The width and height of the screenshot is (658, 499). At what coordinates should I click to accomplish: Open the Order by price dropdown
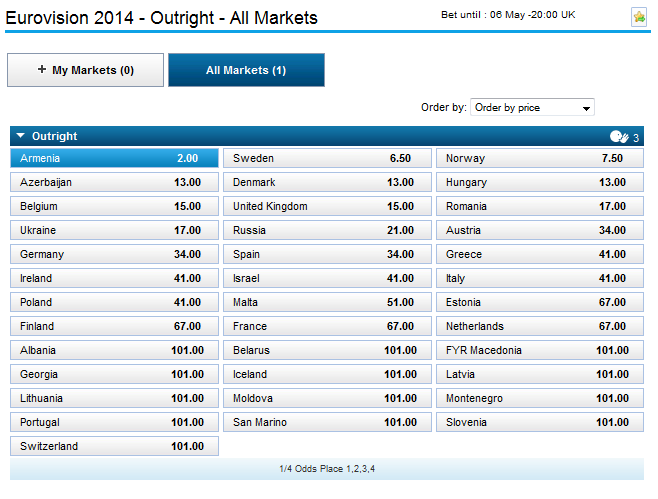coord(532,107)
